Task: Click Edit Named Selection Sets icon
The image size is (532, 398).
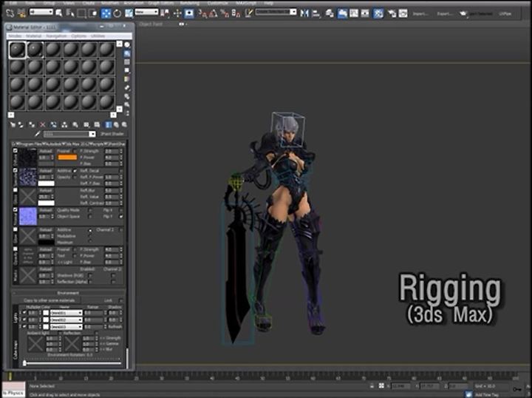Action: (x=249, y=13)
